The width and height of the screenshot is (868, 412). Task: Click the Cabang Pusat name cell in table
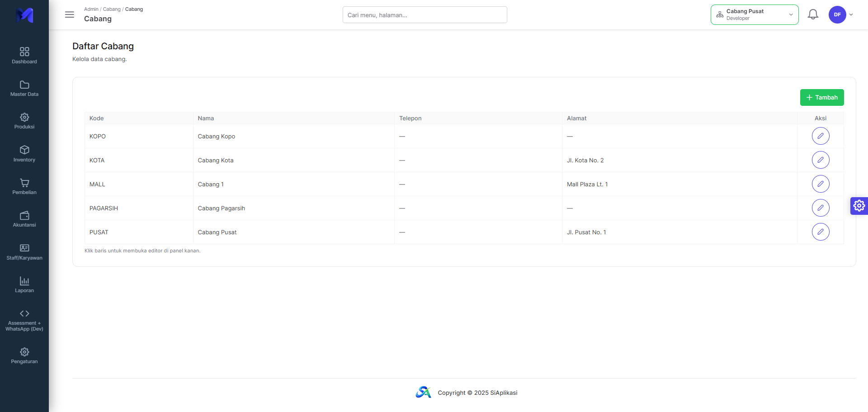coord(294,232)
